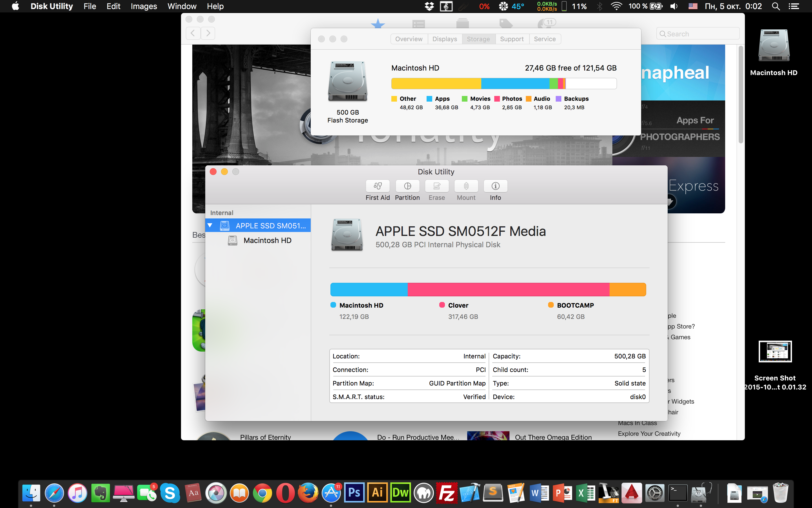The height and width of the screenshot is (508, 812).
Task: Open Out There Omega Edition app listing
Action: [553, 437]
